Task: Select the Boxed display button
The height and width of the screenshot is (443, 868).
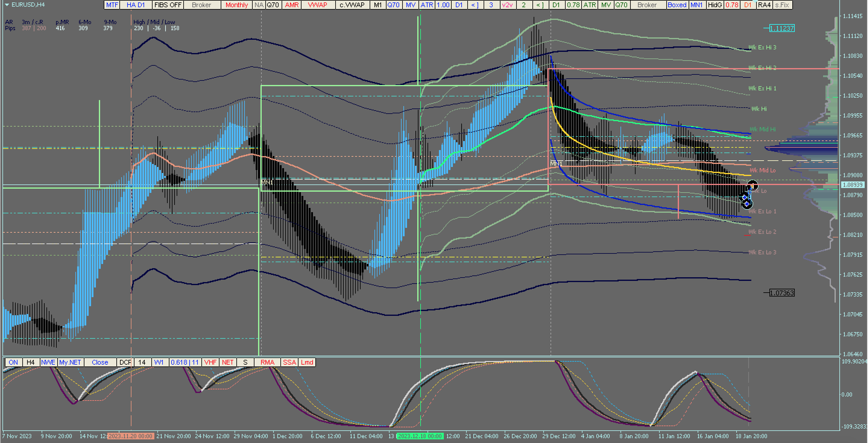Action: [677, 5]
